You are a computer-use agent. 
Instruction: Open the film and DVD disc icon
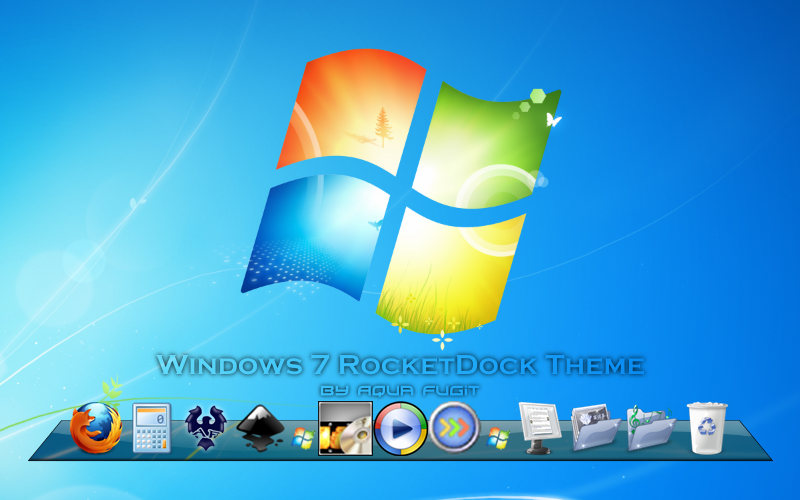click(x=345, y=428)
